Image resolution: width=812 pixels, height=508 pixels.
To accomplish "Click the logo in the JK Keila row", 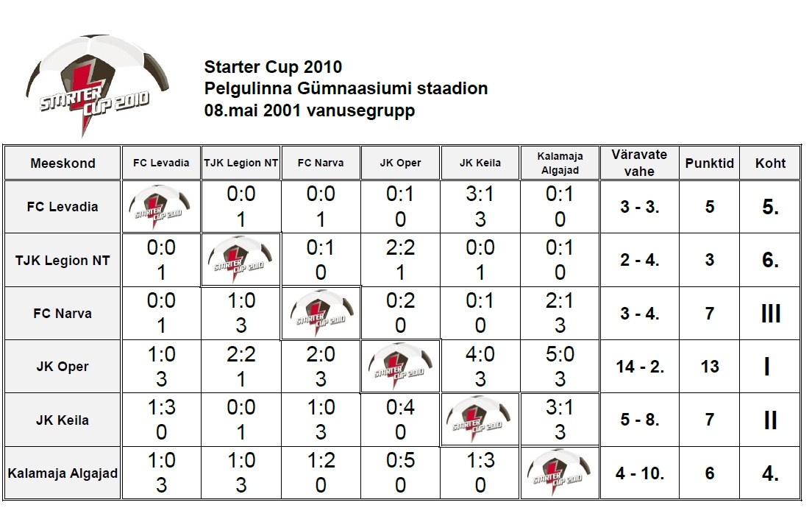I will [480, 420].
